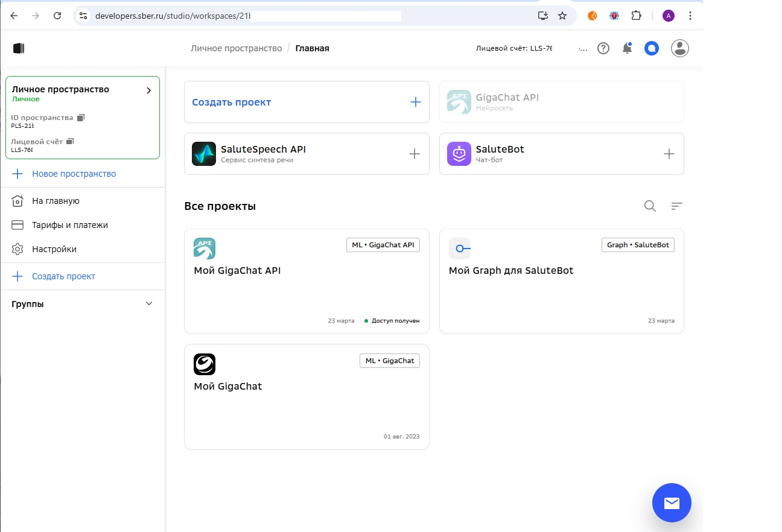The width and height of the screenshot is (782, 532).
Task: Click the Создать проект card button
Action: 307,102
